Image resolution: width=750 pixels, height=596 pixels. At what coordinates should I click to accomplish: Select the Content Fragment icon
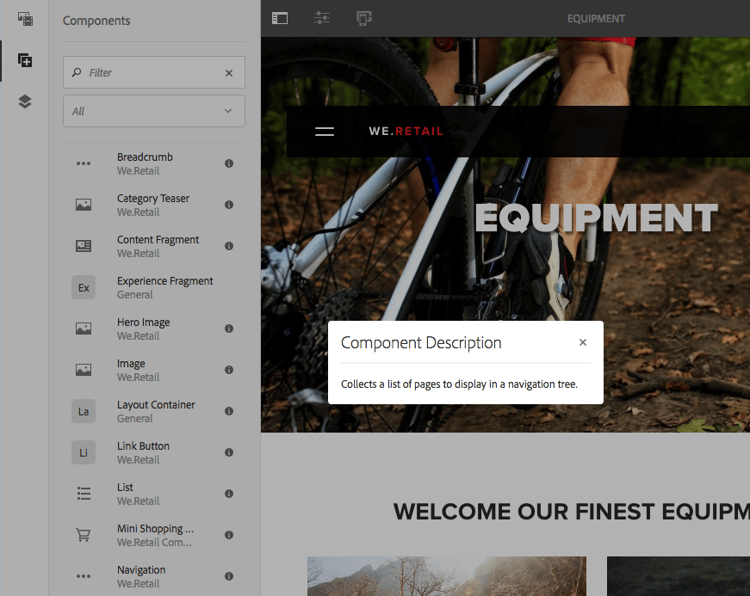click(x=83, y=246)
